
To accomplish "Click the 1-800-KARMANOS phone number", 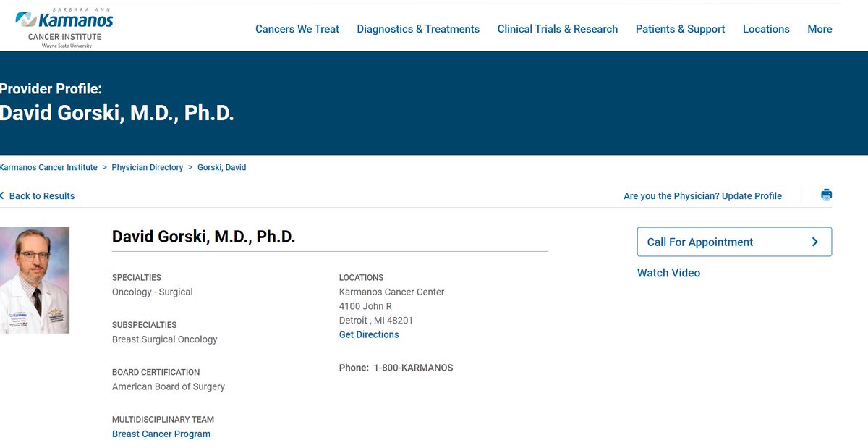I will click(x=413, y=368).
